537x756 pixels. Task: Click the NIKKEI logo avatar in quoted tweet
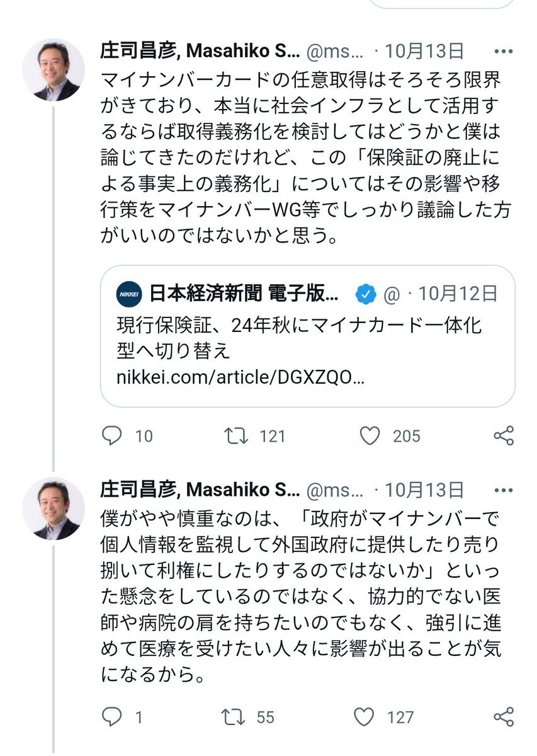[129, 294]
